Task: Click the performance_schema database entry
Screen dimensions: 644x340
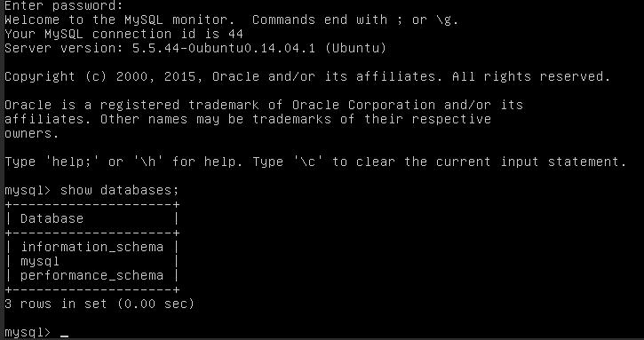Action: pos(92,275)
